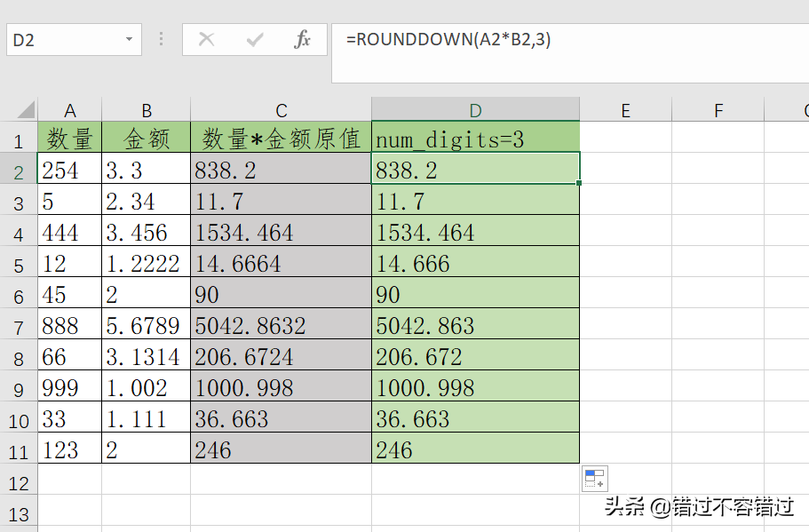Click the num_digits=3 header cell
809x532 pixels.
click(475, 139)
